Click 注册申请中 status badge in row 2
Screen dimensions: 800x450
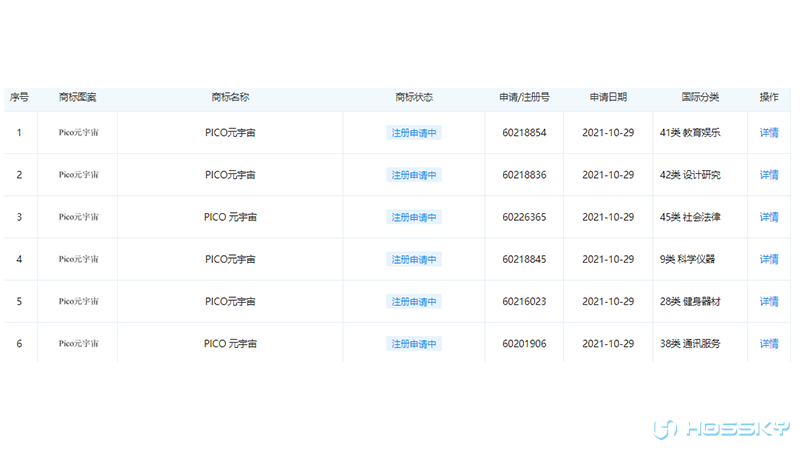[414, 175]
